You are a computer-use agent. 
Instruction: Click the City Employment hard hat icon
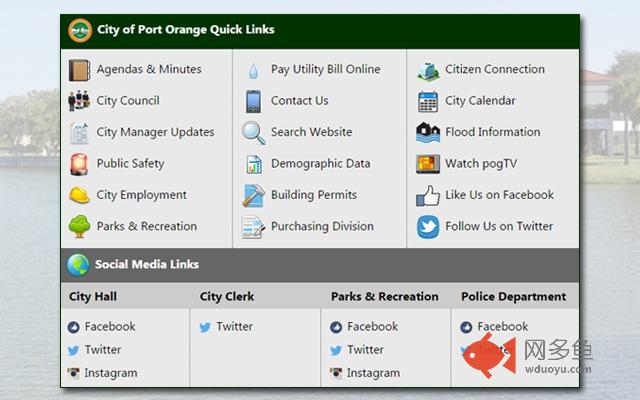coord(79,195)
